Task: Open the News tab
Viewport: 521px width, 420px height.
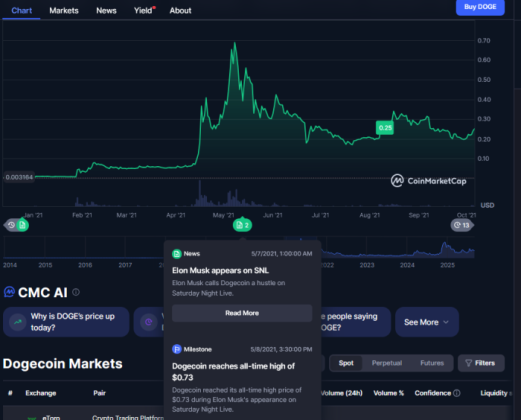Action: click(106, 11)
